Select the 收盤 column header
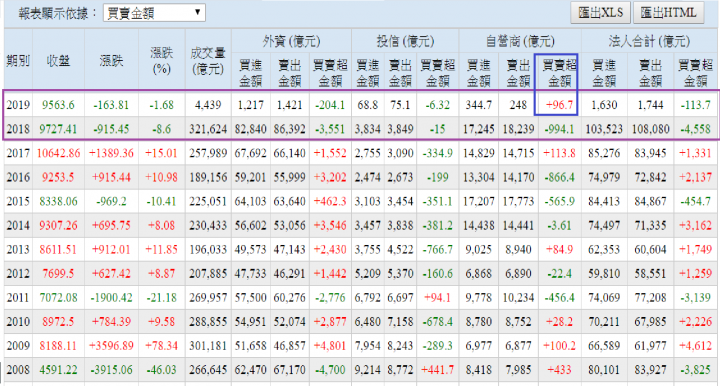Image resolution: width=720 pixels, height=386 pixels. click(x=58, y=61)
